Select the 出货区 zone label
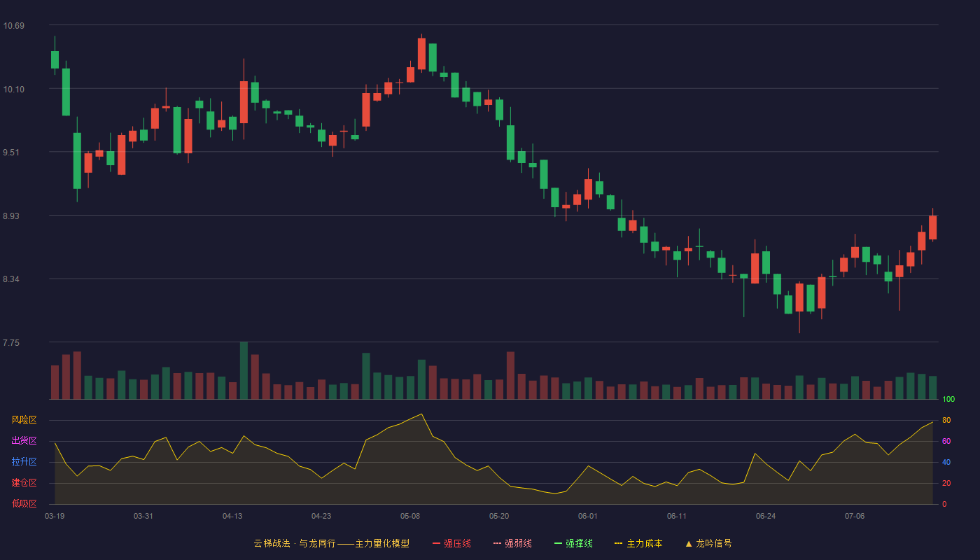980x560 pixels. (x=24, y=441)
